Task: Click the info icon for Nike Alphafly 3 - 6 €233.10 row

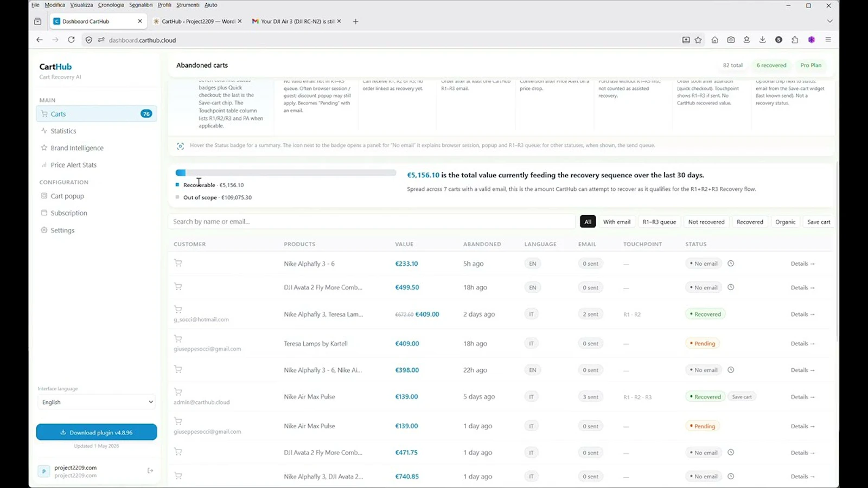Action: pos(731,264)
